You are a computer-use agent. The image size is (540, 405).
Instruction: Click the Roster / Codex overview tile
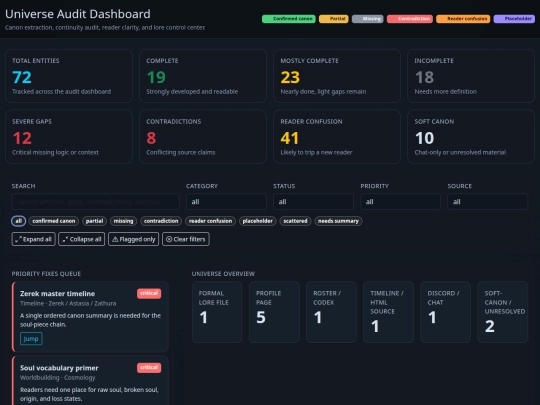[x=331, y=312]
